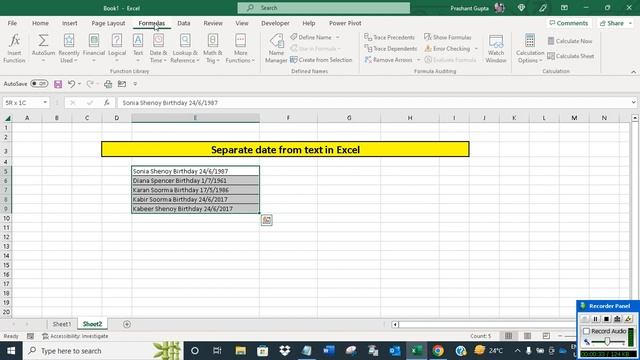Click Calculate Sheet
Viewport: 640px width, 360px height.
(x=571, y=56)
